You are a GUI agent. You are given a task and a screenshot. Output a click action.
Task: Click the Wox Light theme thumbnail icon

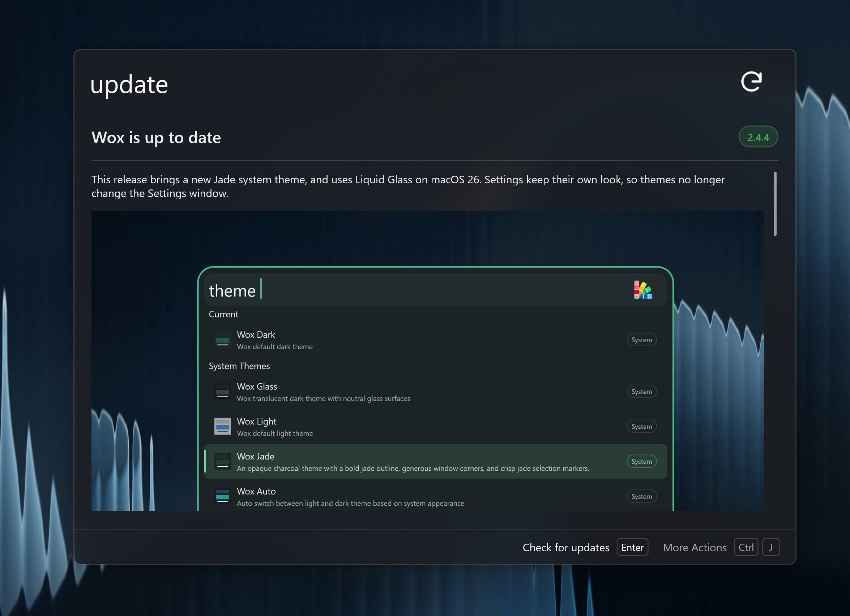223,427
